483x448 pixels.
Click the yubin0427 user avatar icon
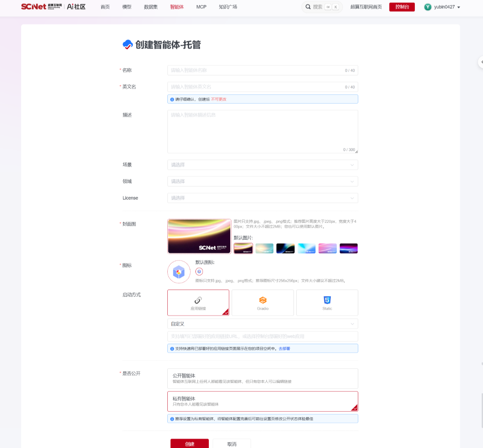(x=427, y=7)
